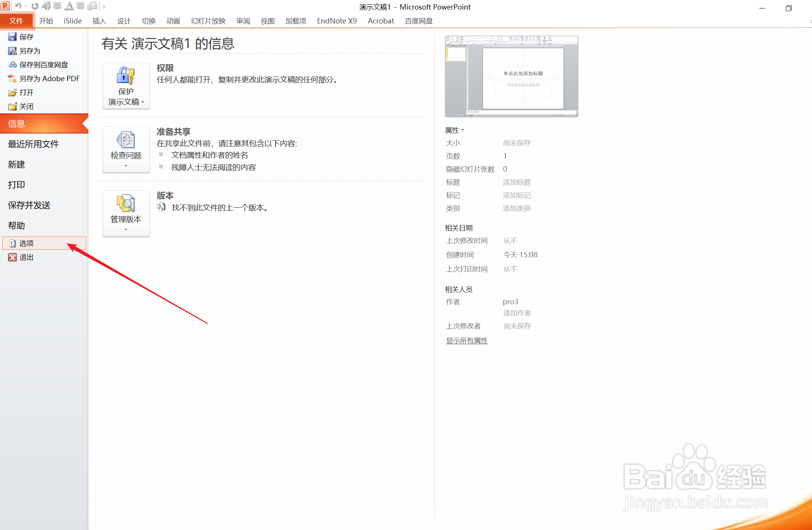Open Options (选项) in sidebar
Image resolution: width=812 pixels, height=530 pixels.
27,243
